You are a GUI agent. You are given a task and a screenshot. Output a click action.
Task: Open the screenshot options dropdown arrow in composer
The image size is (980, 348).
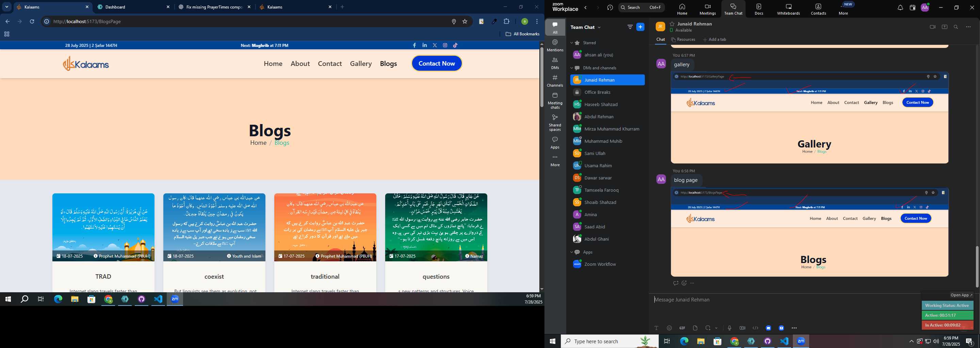[x=716, y=328]
